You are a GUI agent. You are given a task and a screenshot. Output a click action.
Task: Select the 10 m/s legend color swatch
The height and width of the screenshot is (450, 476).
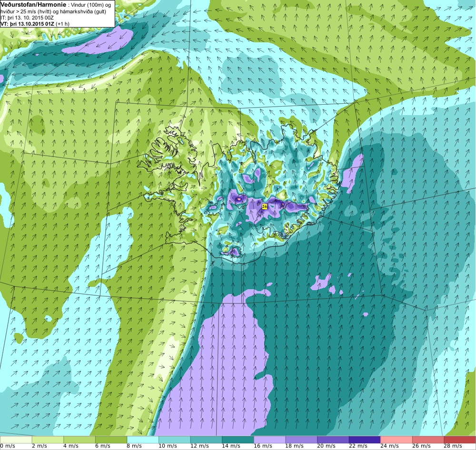click(174, 440)
